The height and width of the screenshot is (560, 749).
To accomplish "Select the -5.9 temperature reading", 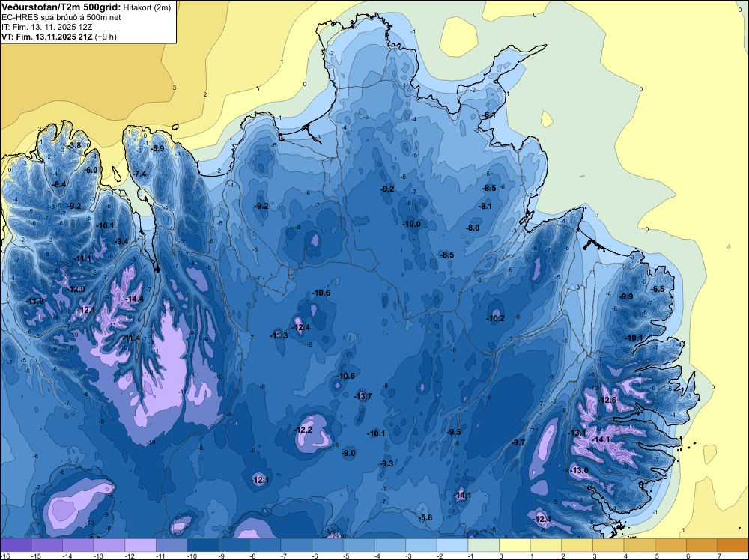I will point(157,148).
